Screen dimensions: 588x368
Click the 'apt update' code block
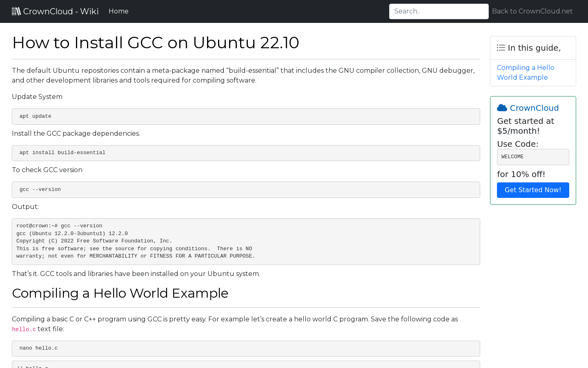point(246,117)
